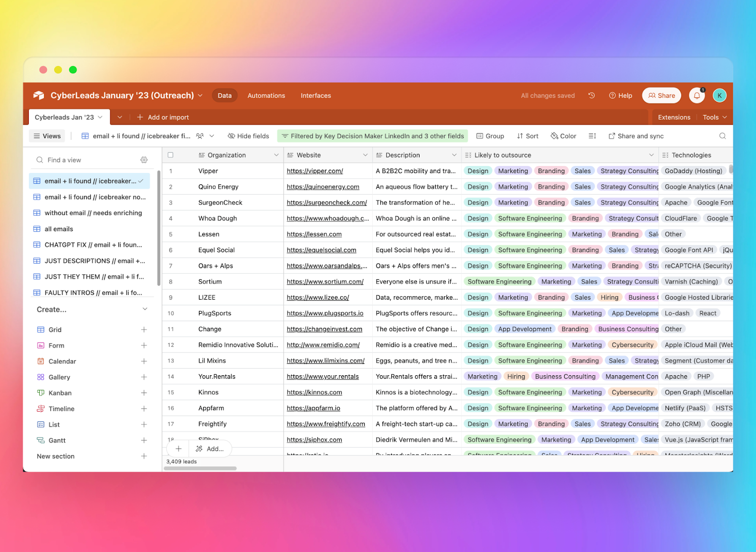Open base history clock icon
756x552 pixels.
(591, 95)
